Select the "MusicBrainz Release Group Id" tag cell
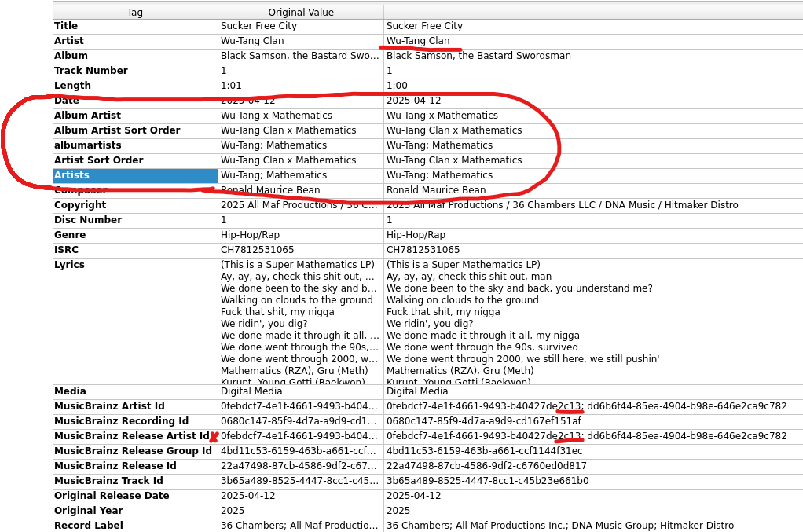This screenshot has width=803, height=532. pyautogui.click(x=135, y=450)
